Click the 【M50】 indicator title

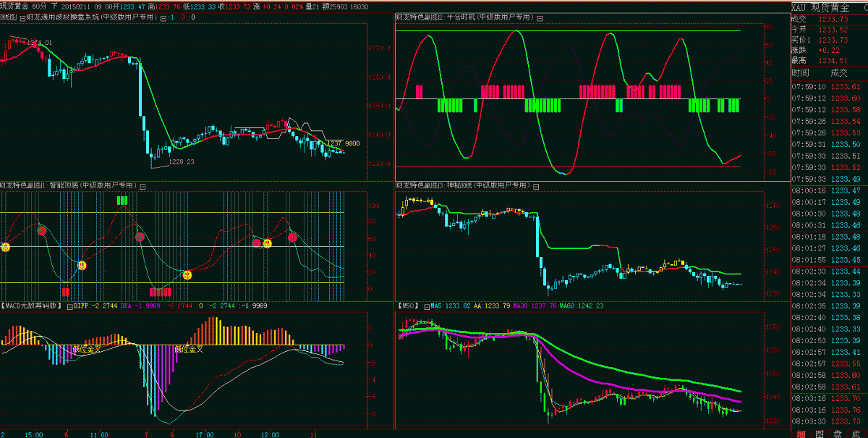point(409,306)
